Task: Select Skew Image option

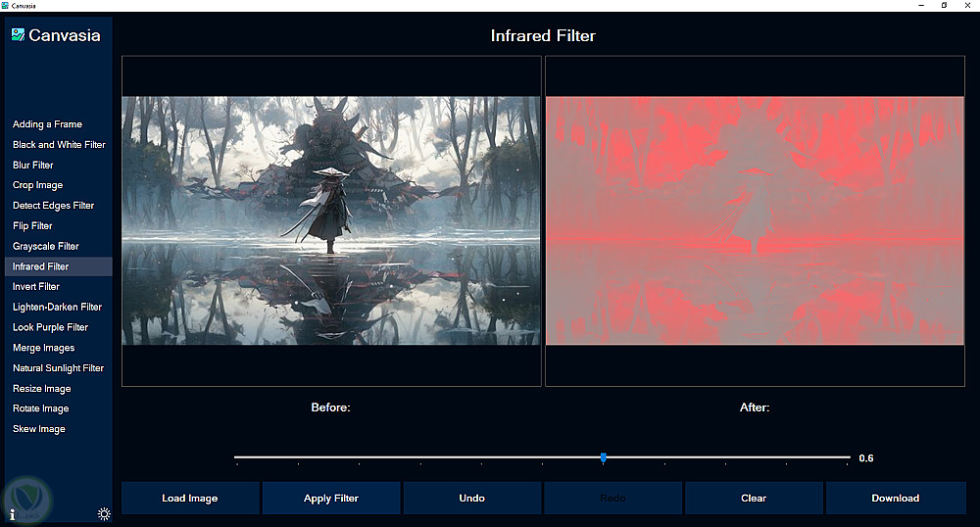Action: coord(39,429)
